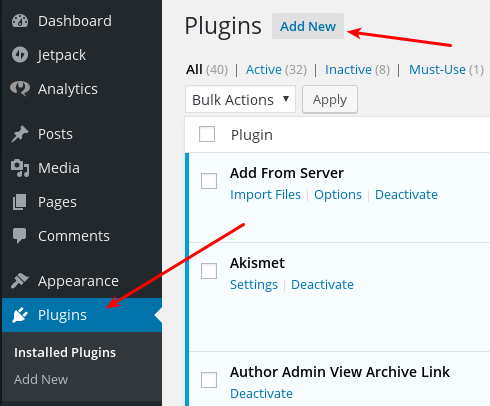Tick the Add From Server checkbox
The image size is (490, 406).
click(x=209, y=181)
